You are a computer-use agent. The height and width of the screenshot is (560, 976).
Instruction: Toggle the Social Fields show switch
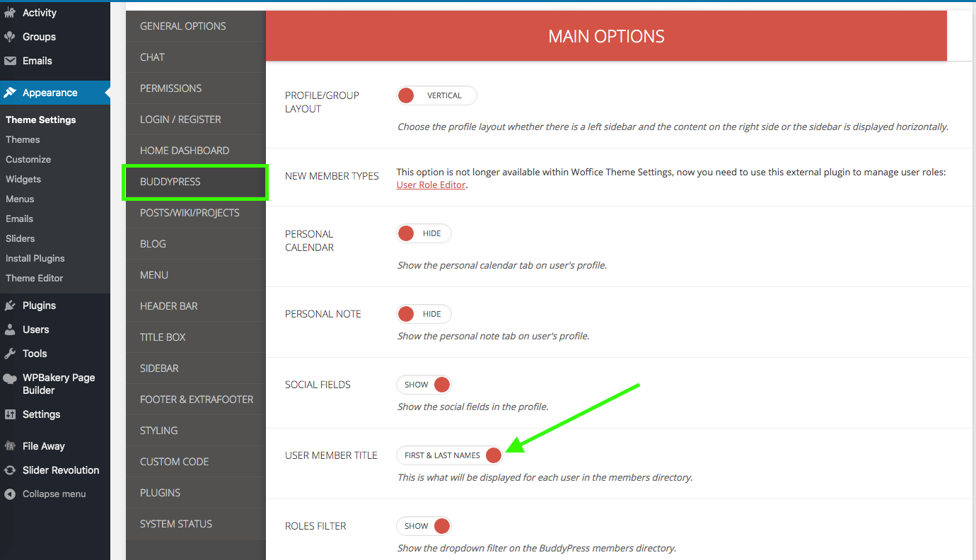point(424,385)
